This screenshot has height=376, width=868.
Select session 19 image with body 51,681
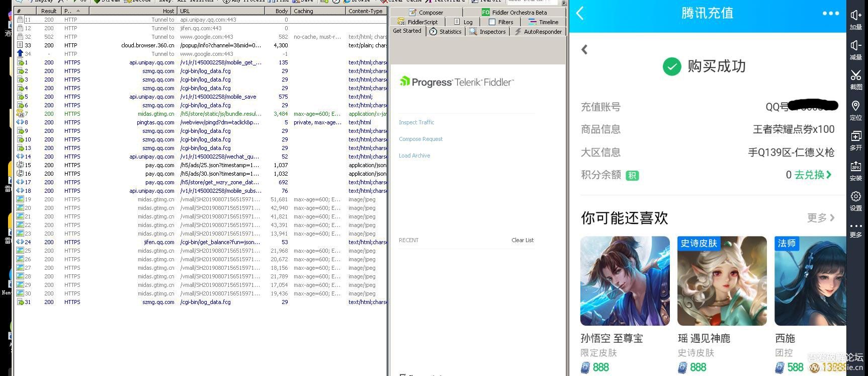coord(201,199)
